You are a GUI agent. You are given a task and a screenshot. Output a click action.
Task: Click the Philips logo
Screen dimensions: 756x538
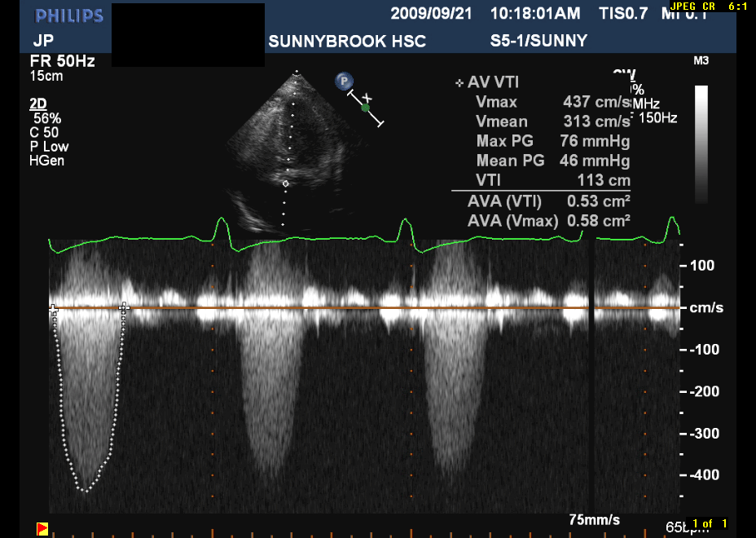click(x=69, y=16)
